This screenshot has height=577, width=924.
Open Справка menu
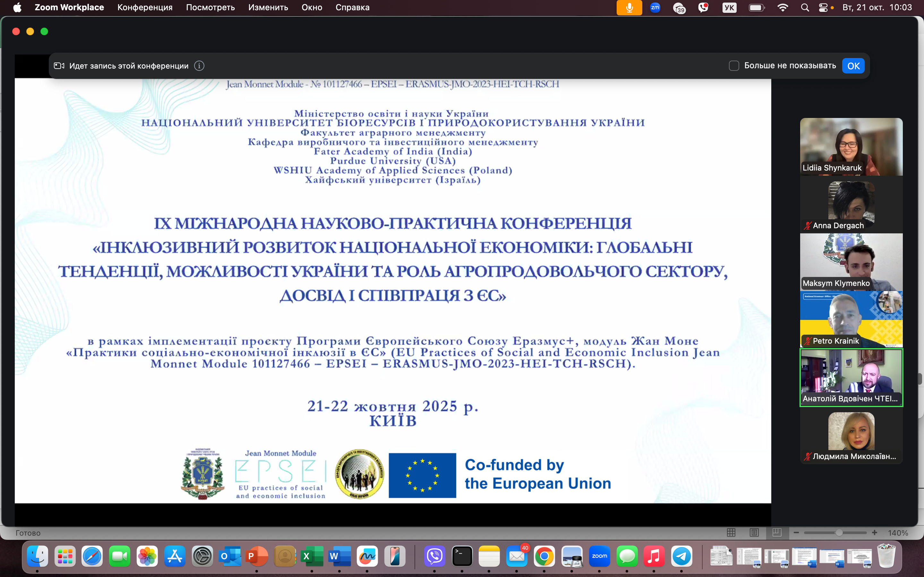[x=352, y=8]
